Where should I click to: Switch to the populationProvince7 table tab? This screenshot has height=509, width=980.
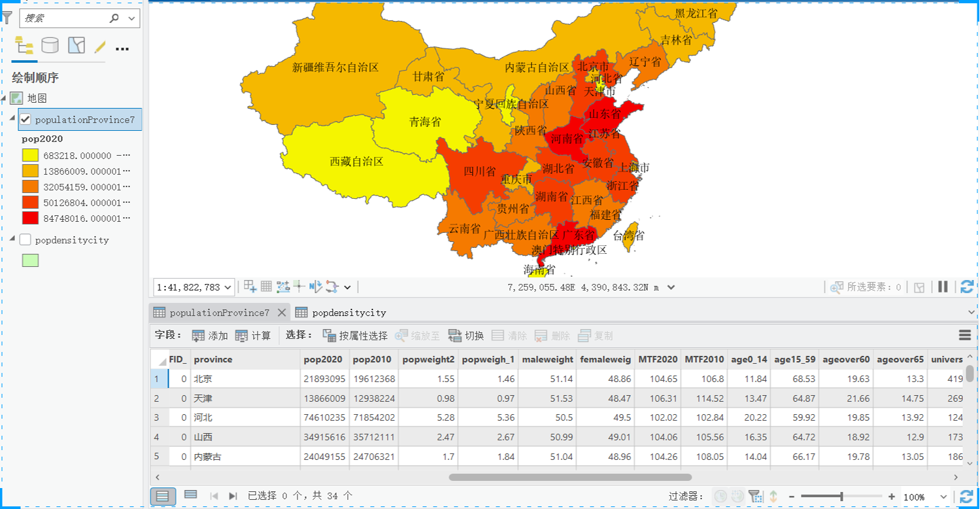coord(218,313)
